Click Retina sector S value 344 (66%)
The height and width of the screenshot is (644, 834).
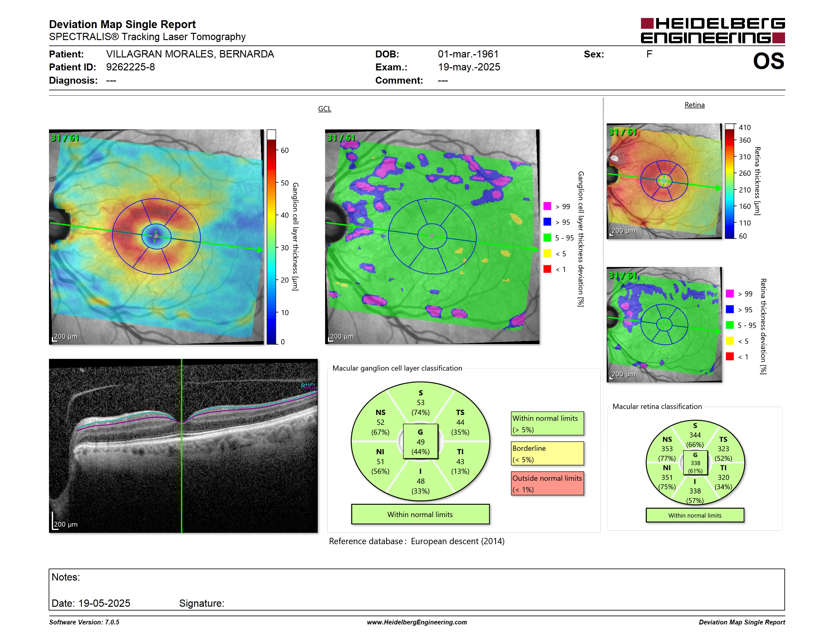[x=695, y=439]
